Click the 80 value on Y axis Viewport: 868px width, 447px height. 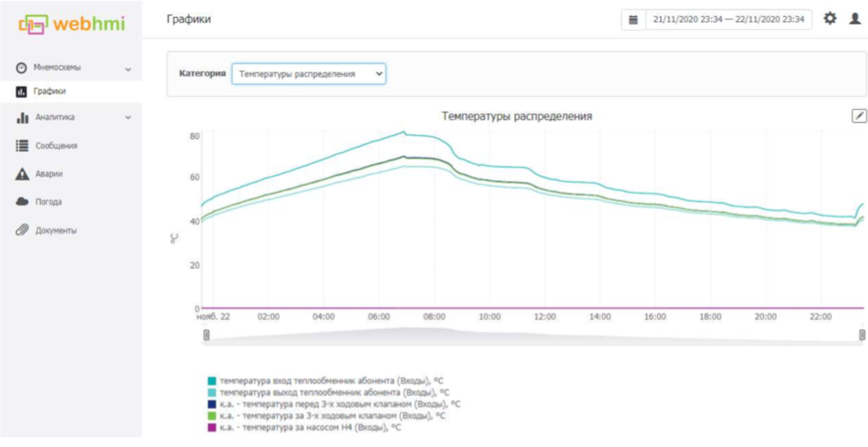click(x=194, y=136)
